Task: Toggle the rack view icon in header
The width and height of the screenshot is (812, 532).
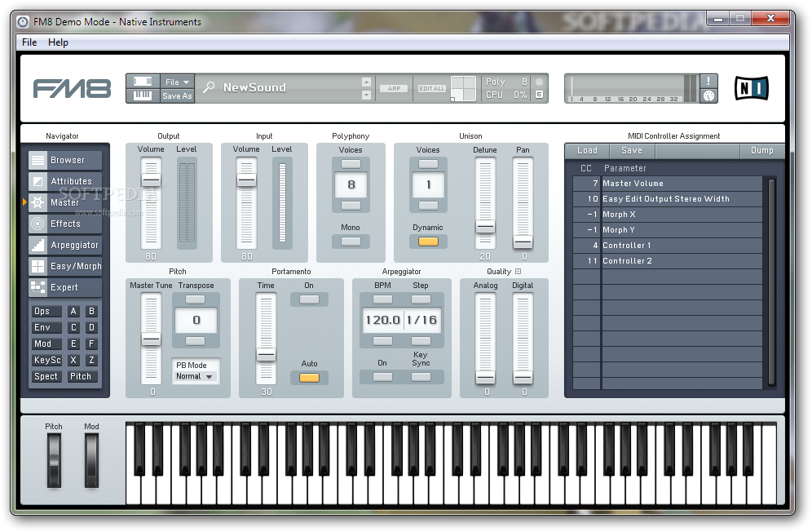Action: click(x=143, y=82)
